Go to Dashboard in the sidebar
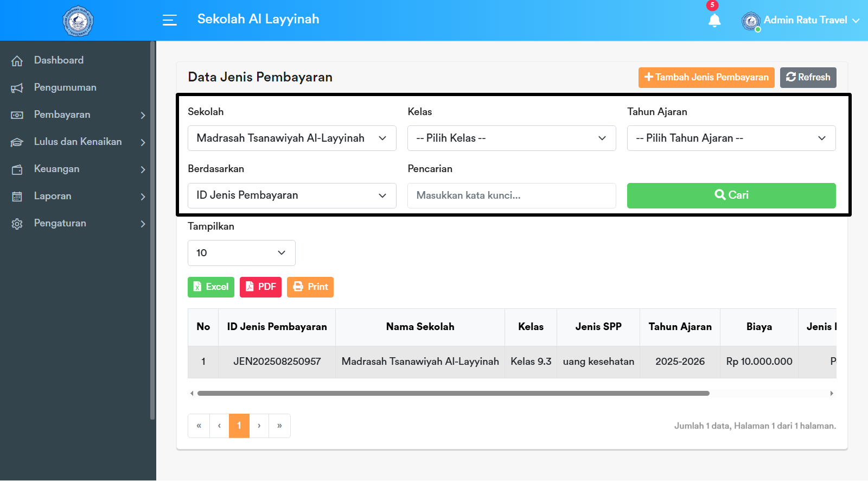Viewport: 868px width, 481px height. point(59,60)
